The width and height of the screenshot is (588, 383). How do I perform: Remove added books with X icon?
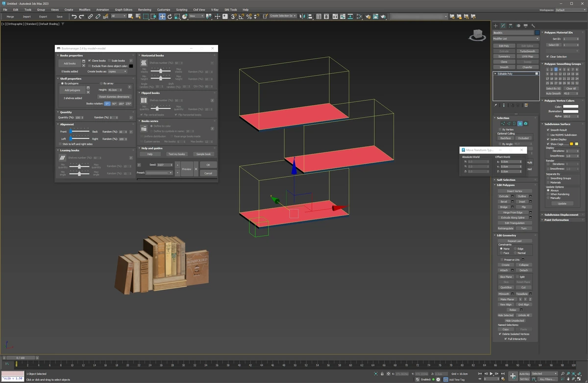[x=84, y=66]
